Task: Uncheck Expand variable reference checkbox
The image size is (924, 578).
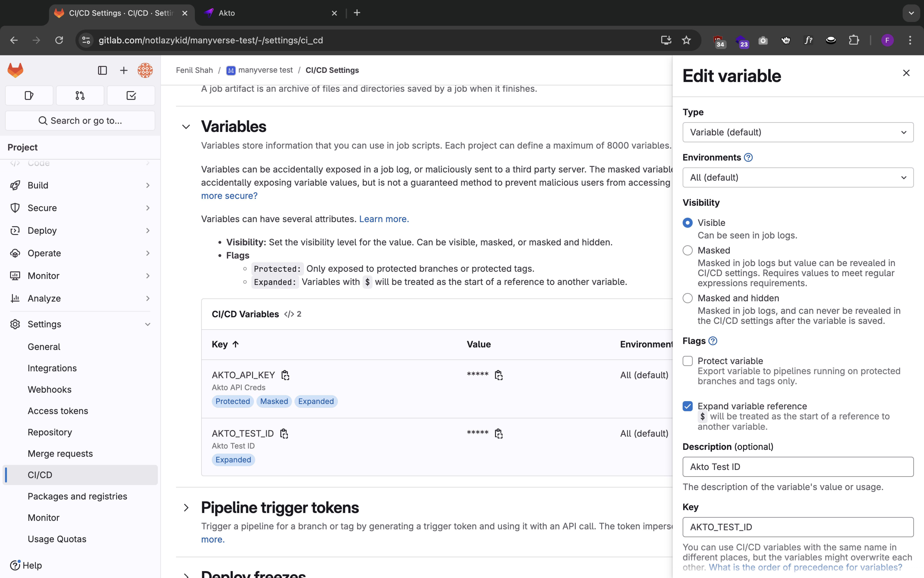Action: coord(687,406)
